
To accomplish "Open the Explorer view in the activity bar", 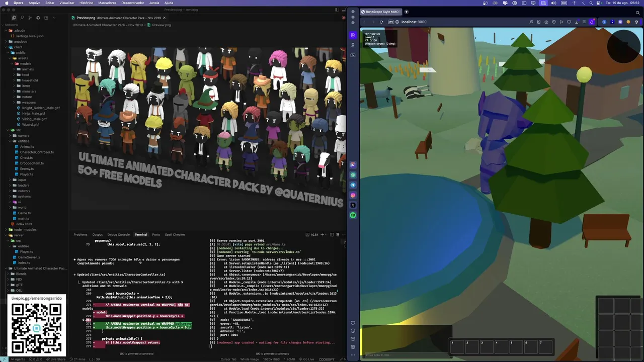I will (x=14, y=18).
